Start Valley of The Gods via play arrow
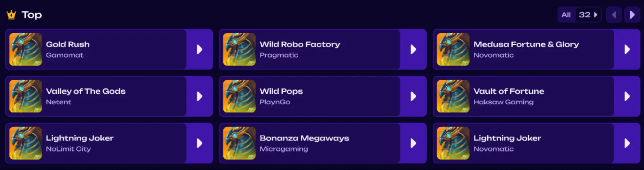644x170 pixels. [x=199, y=96]
